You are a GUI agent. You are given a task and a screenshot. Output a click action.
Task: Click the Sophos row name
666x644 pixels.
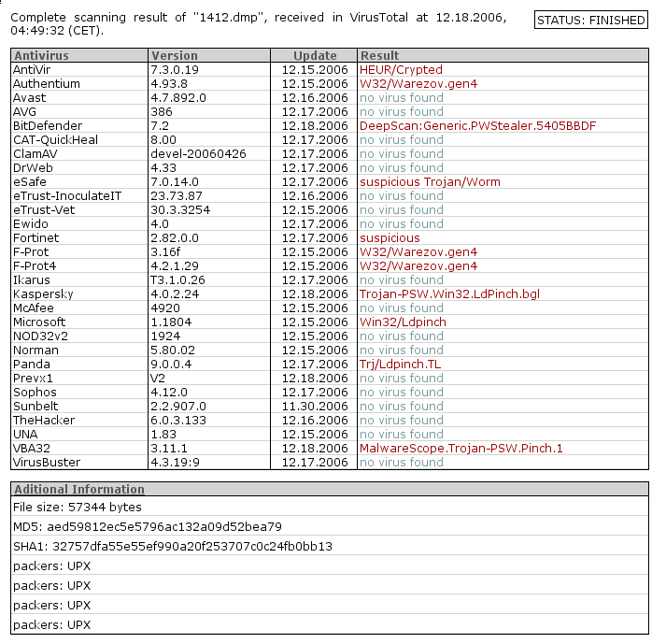tap(35, 393)
